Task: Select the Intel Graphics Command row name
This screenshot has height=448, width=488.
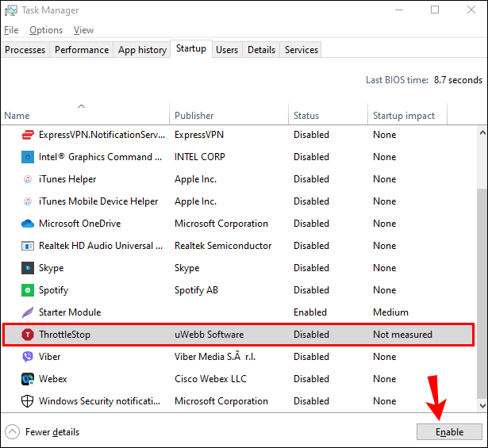Action: (x=100, y=157)
